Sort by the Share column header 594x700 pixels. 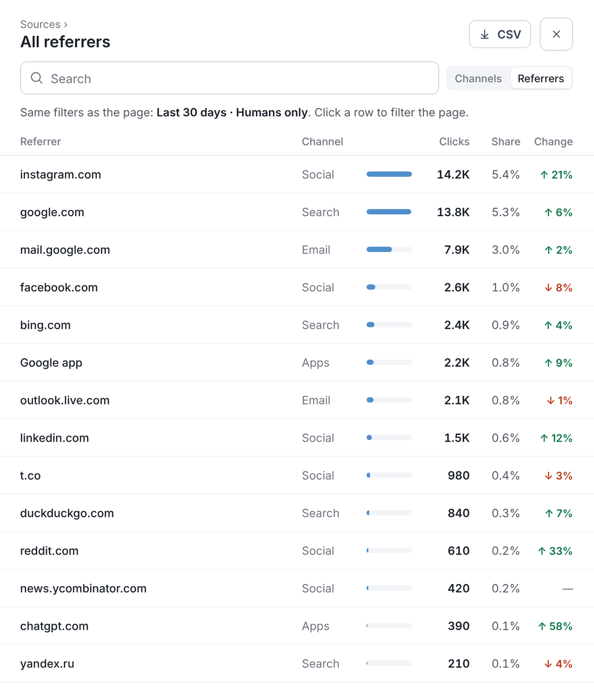(505, 142)
